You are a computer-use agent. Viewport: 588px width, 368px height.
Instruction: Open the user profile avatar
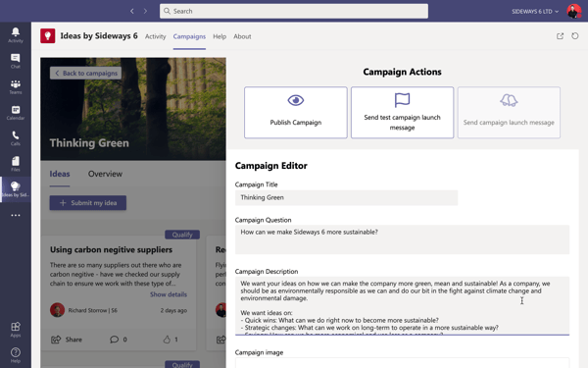tap(573, 11)
